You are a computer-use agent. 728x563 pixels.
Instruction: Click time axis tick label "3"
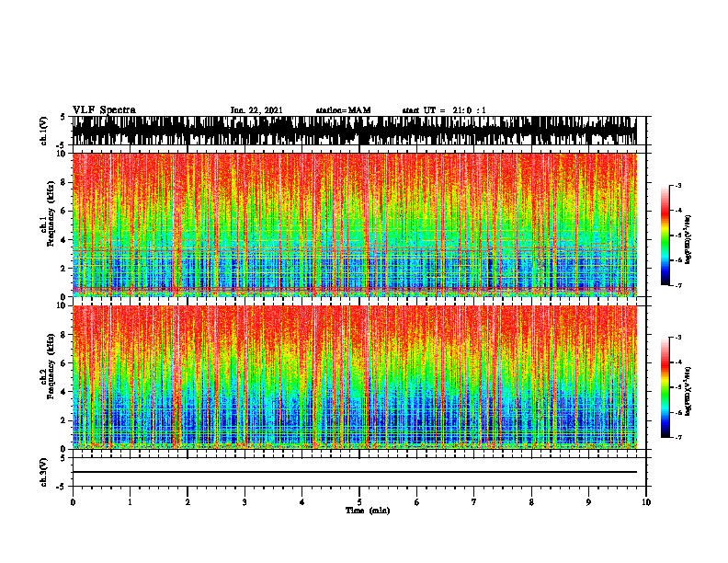pos(245,502)
